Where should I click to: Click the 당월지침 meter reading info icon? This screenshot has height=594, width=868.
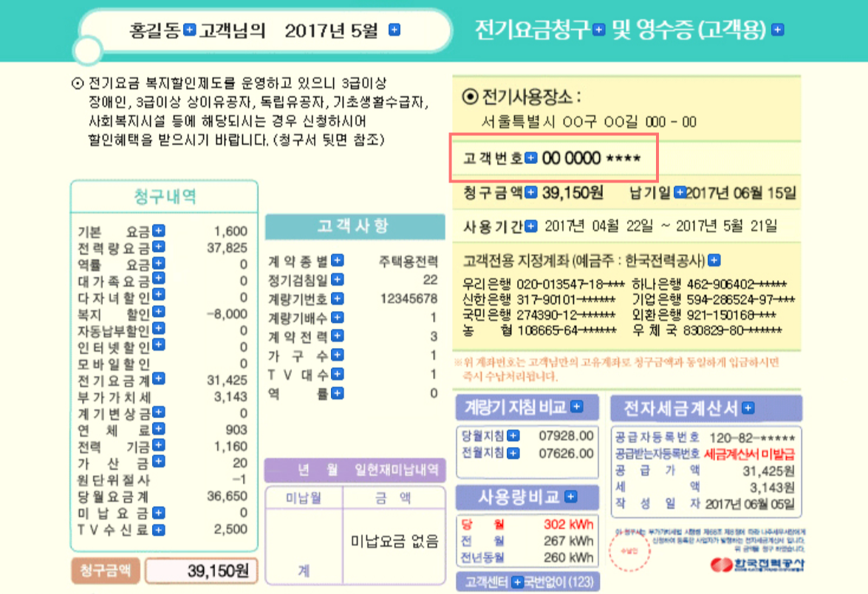click(x=514, y=435)
